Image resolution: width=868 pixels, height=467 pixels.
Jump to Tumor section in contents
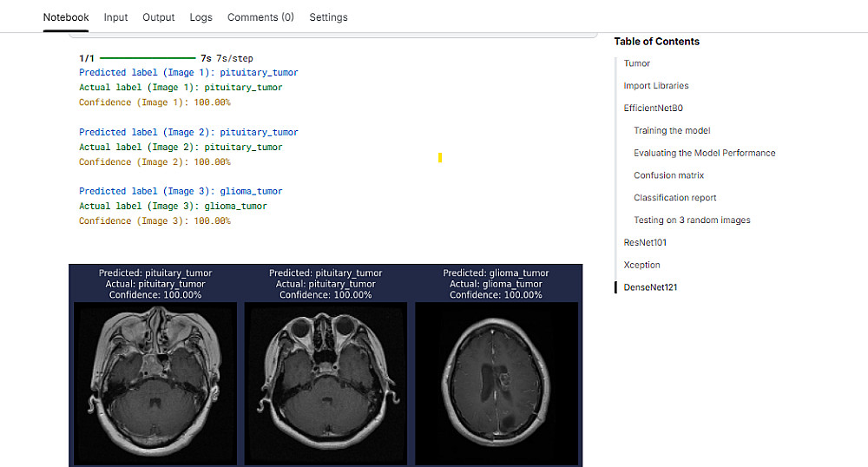pyautogui.click(x=636, y=63)
